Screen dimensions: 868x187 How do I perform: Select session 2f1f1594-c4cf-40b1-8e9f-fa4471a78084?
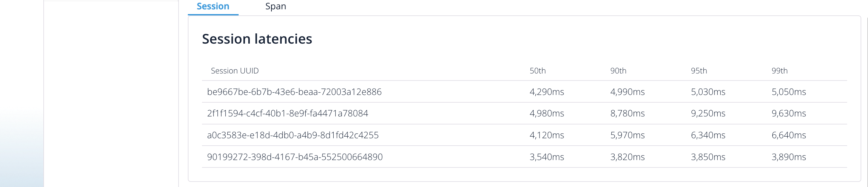pyautogui.click(x=287, y=113)
